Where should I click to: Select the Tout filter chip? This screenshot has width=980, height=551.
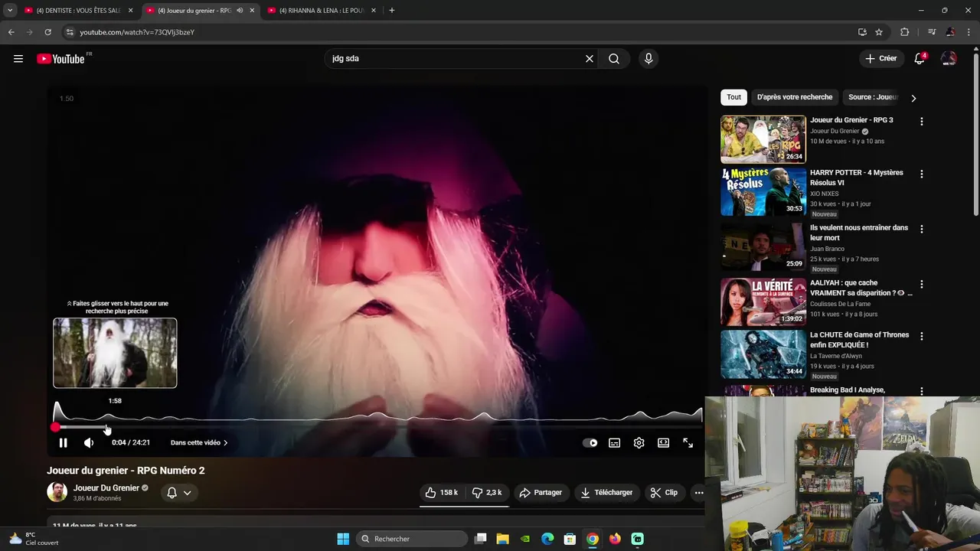[x=733, y=97]
